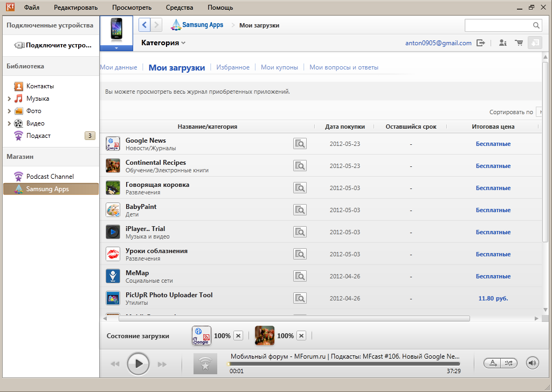The height and width of the screenshot is (392, 552).
Task: Click the downloads arrow icon in header
Action: (535, 43)
